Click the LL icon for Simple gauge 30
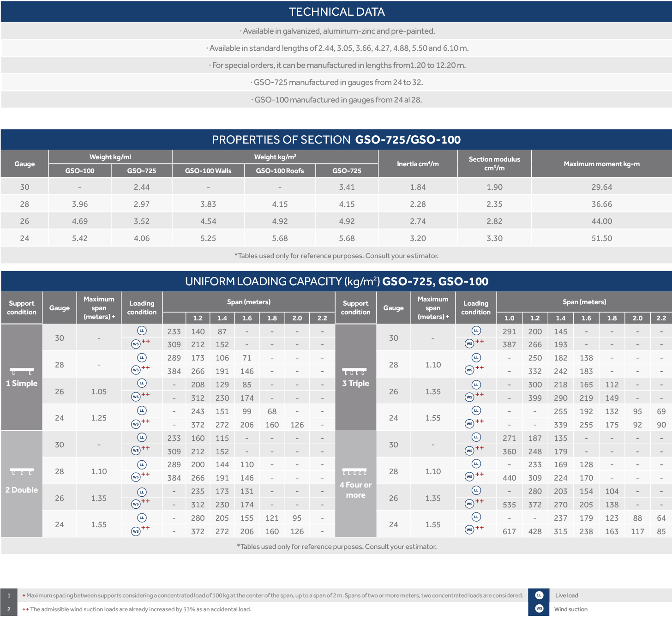 pos(142,331)
